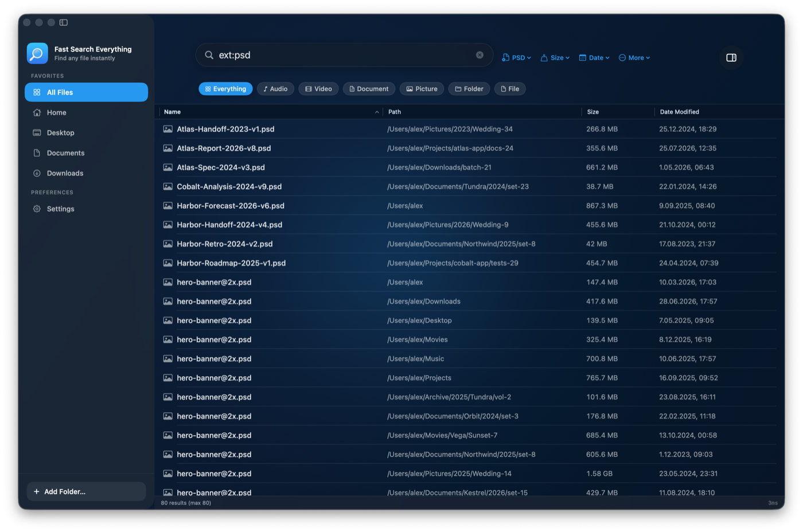Select Harbor-Forecast-2026-v6.psd file name
The height and width of the screenshot is (532, 803).
pos(231,205)
